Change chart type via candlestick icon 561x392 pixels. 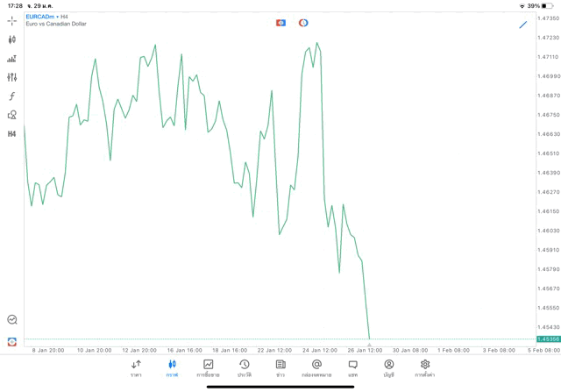point(11,39)
